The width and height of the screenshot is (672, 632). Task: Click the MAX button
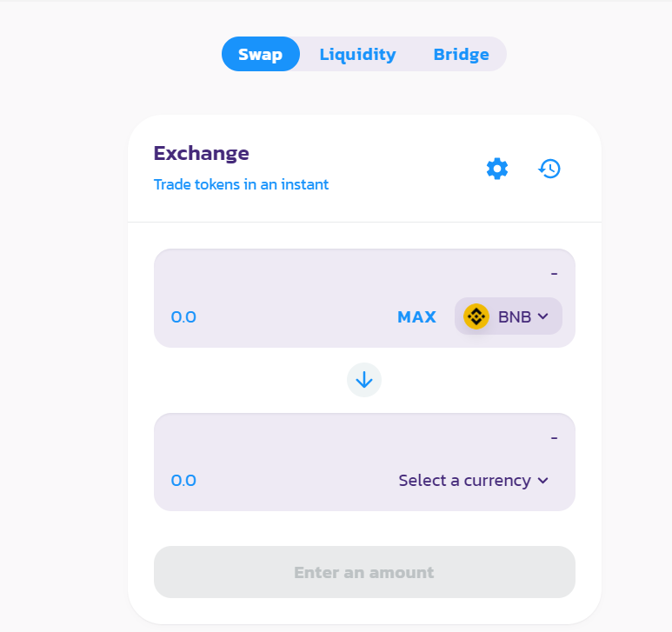click(416, 316)
